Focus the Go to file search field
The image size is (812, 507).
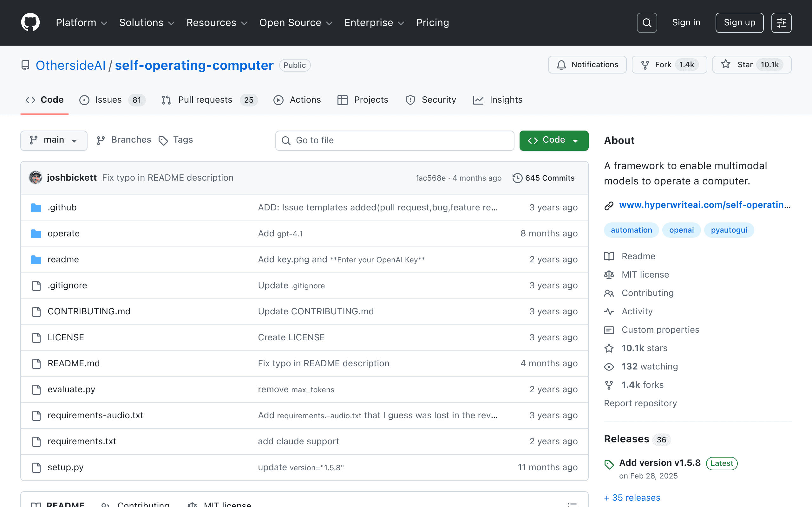(395, 140)
